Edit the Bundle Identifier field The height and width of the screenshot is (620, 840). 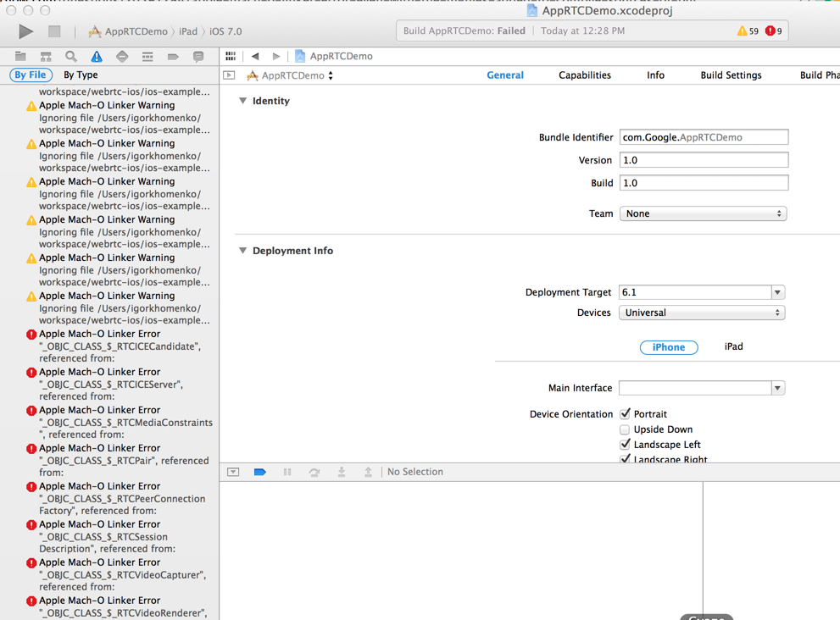pos(704,137)
